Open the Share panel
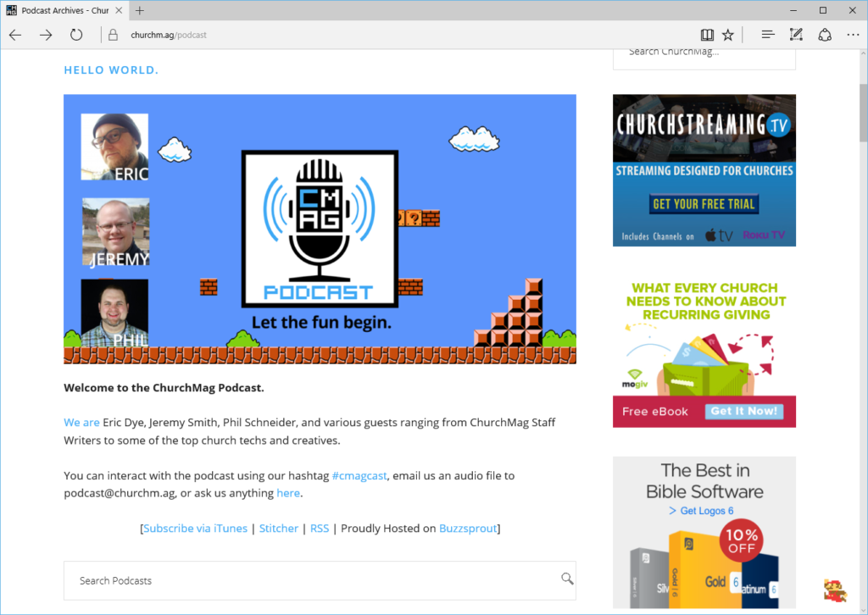Image resolution: width=868 pixels, height=615 pixels. [x=825, y=35]
